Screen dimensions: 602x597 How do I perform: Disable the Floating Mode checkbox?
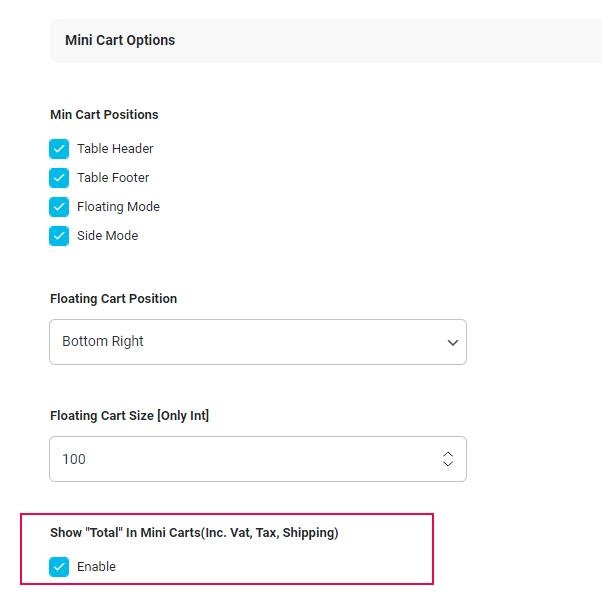pyautogui.click(x=59, y=207)
